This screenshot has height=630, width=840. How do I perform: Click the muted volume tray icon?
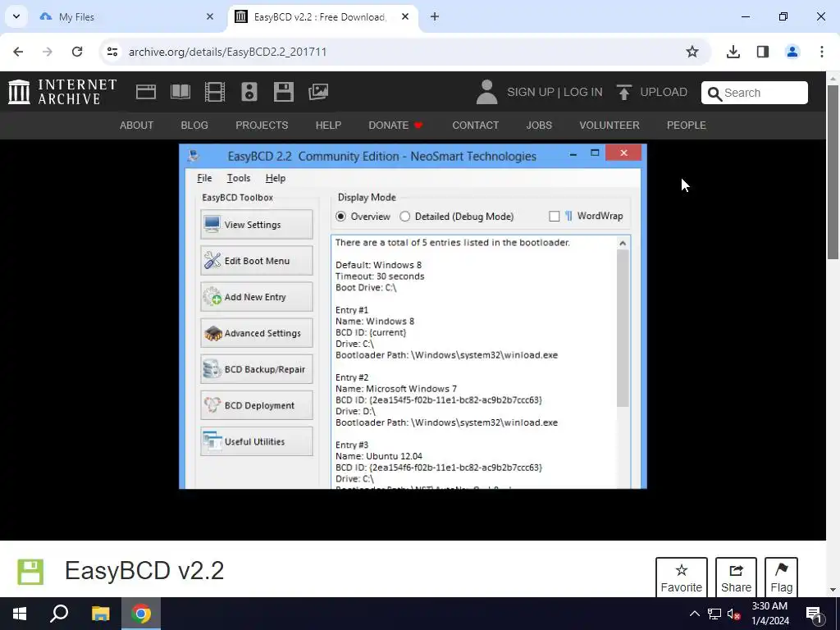pos(734,614)
